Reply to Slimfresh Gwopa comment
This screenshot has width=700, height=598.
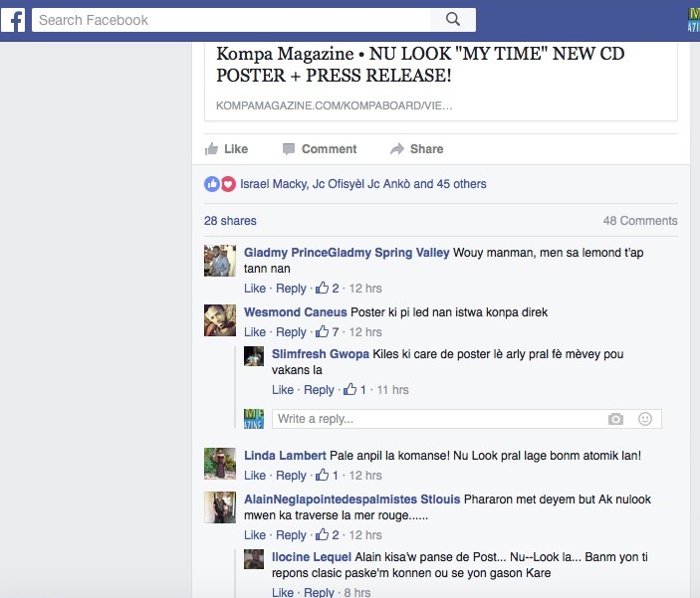[x=319, y=390]
